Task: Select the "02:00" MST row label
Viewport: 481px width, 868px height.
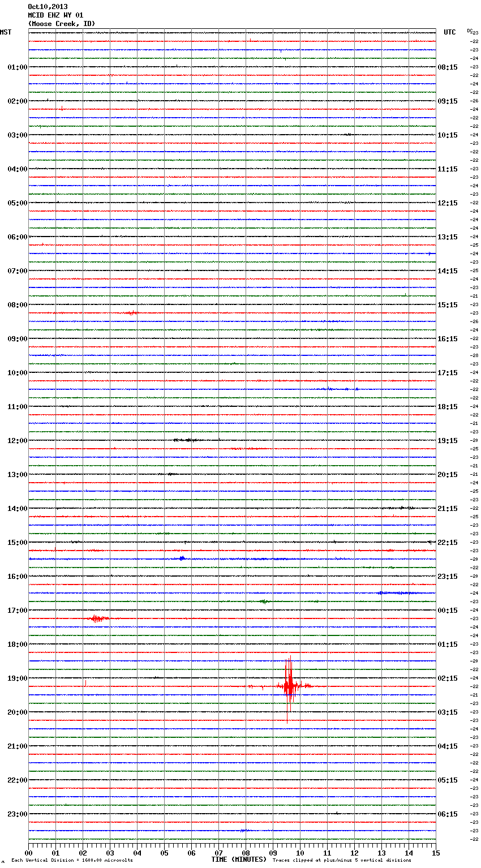Action: point(18,101)
